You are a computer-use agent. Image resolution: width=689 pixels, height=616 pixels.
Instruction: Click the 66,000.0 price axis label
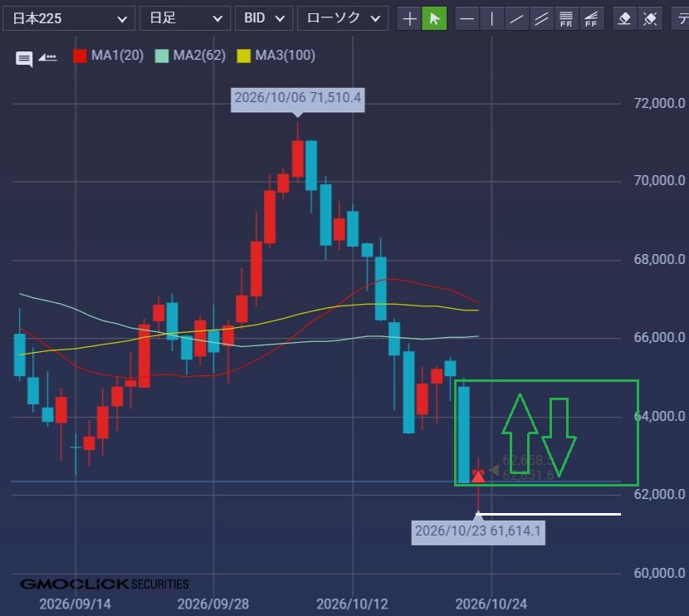[659, 337]
